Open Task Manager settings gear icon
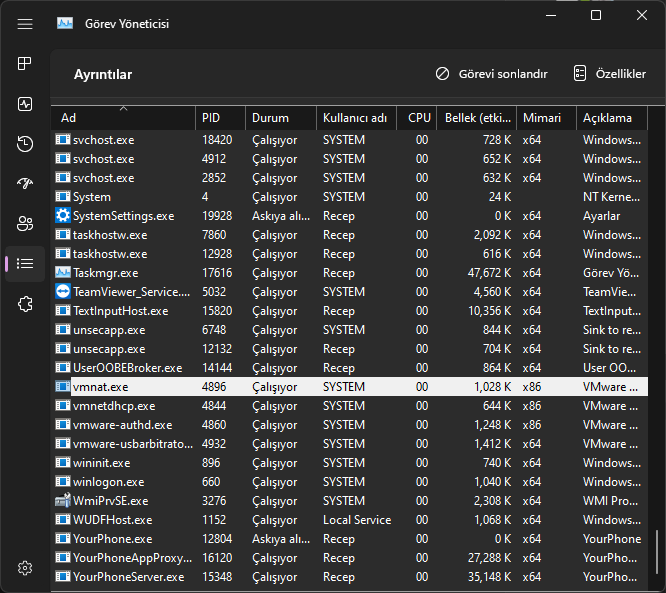 pos(25,568)
